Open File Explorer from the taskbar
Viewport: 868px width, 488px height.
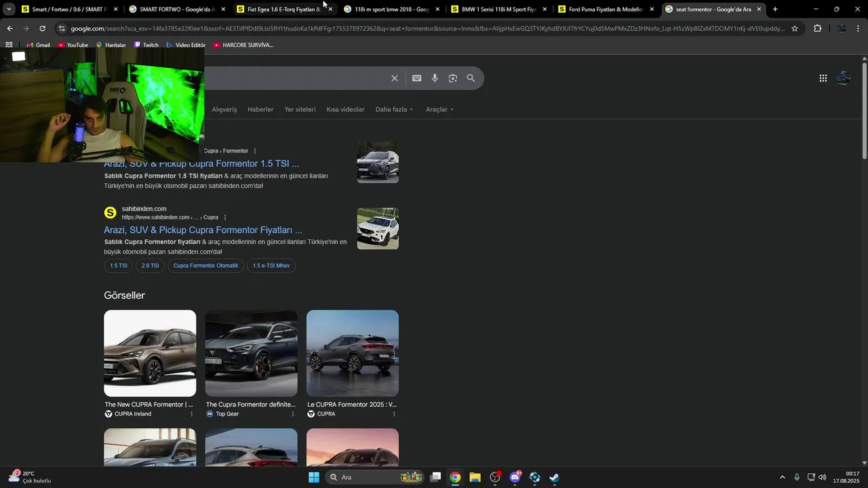click(x=475, y=477)
